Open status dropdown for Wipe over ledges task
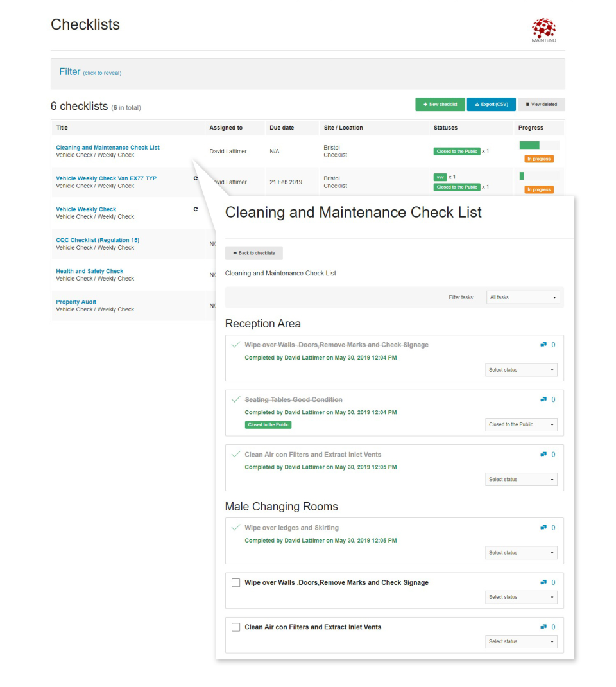Image resolution: width=616 pixels, height=687 pixels. [x=521, y=553]
